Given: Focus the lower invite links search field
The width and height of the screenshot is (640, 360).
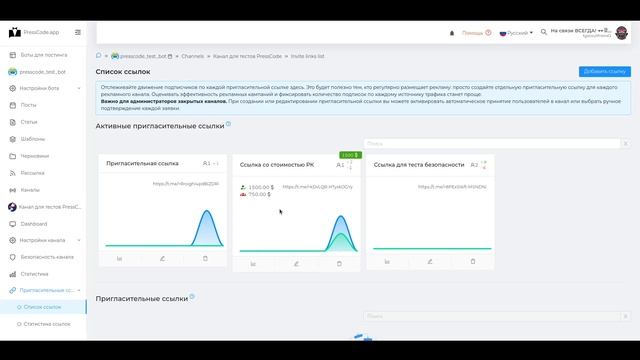Looking at the screenshot, I should [491, 316].
